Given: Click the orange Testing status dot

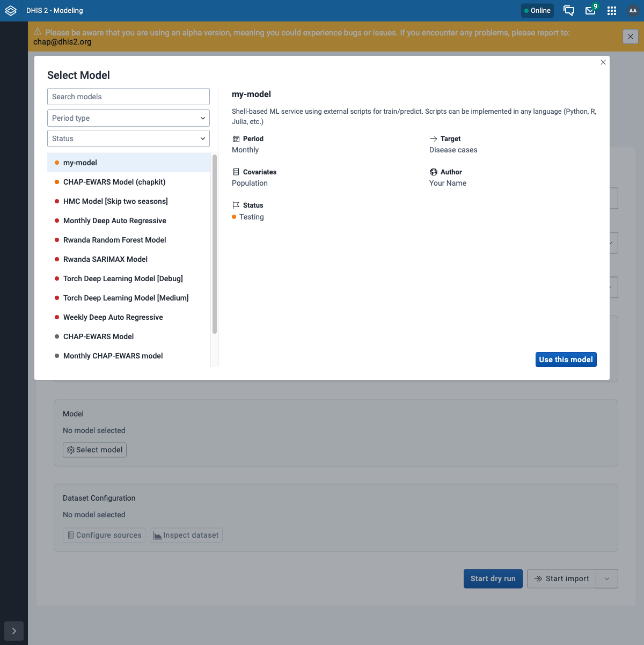Looking at the screenshot, I should (x=234, y=217).
